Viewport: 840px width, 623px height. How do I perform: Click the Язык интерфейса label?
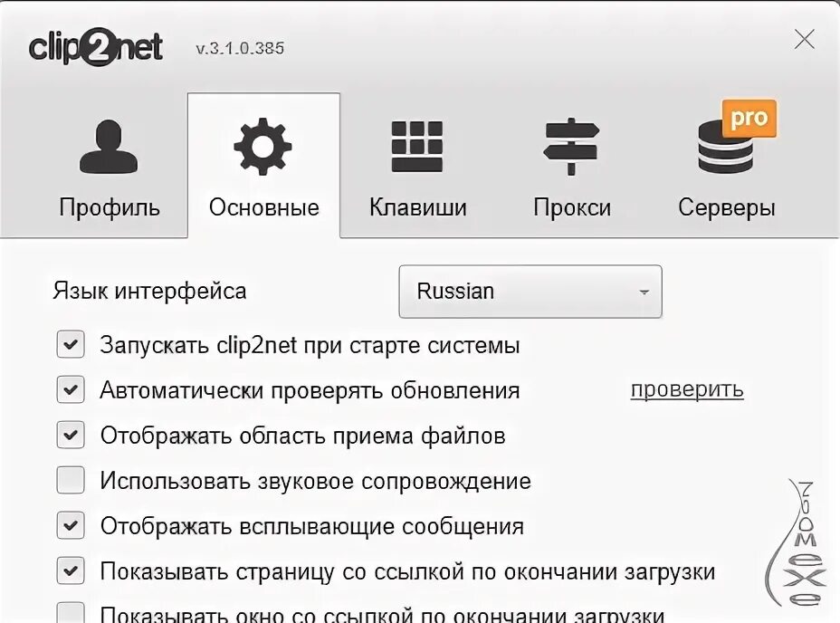click(149, 292)
